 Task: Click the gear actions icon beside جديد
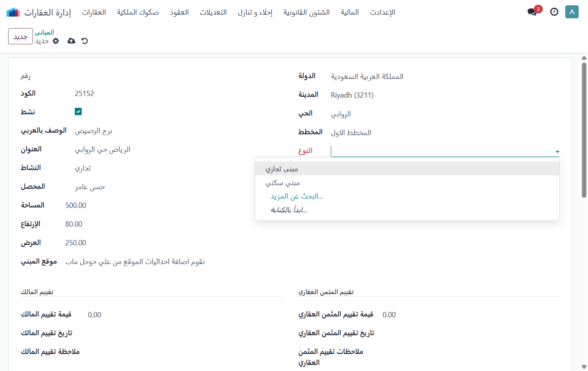pyautogui.click(x=56, y=41)
